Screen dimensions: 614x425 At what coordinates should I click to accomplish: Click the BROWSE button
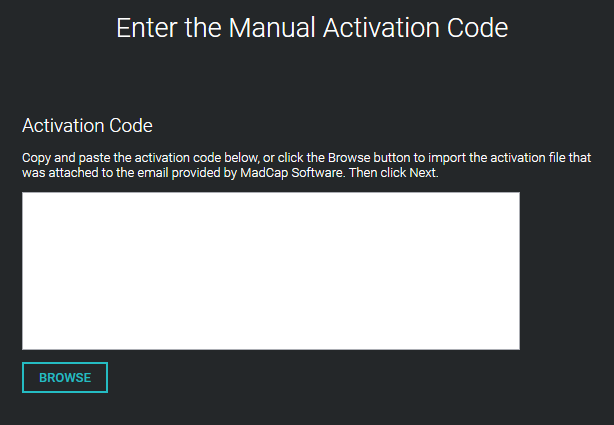pyautogui.click(x=65, y=378)
